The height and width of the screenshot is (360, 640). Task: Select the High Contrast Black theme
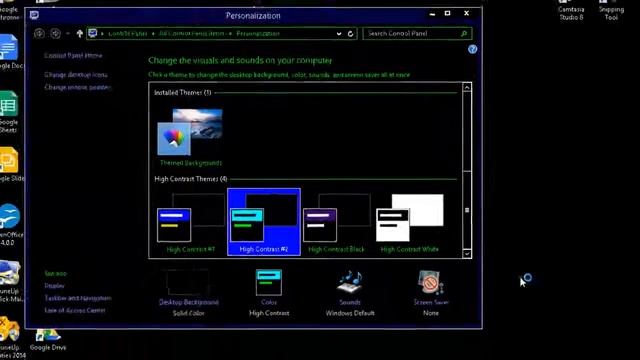coord(336,223)
